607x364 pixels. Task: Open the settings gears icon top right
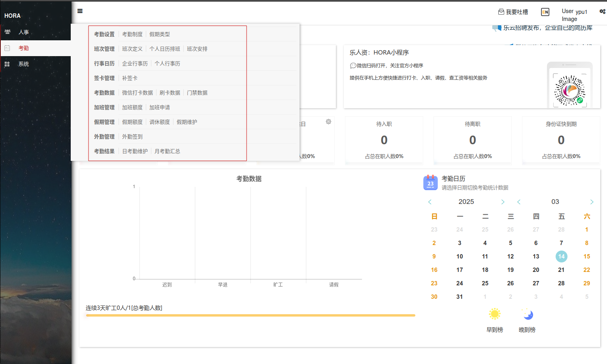(x=602, y=11)
